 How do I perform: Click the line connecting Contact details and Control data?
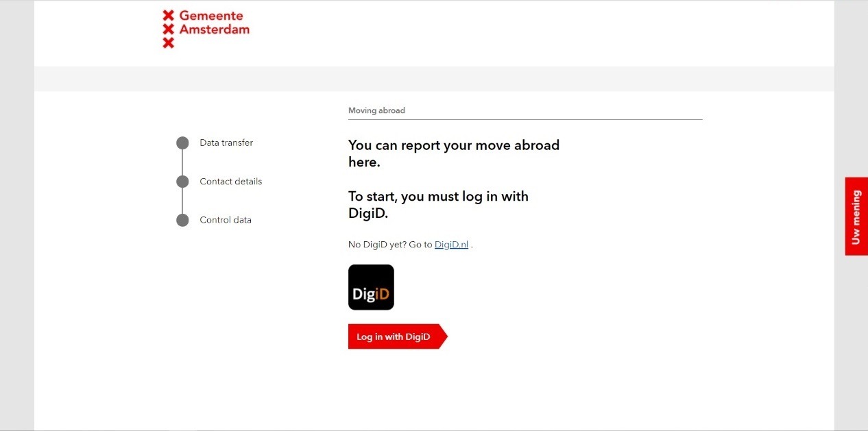[x=182, y=201]
